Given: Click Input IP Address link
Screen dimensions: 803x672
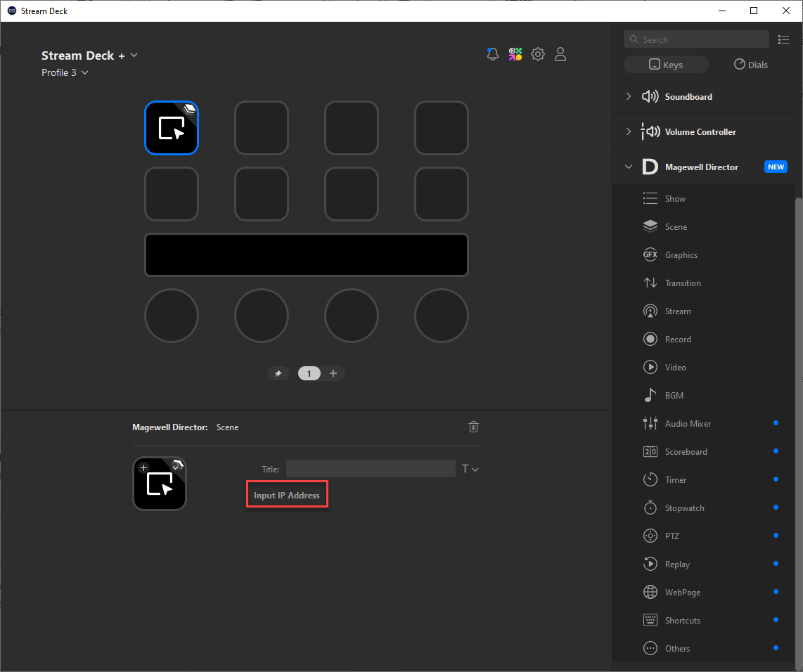Looking at the screenshot, I should (x=287, y=496).
